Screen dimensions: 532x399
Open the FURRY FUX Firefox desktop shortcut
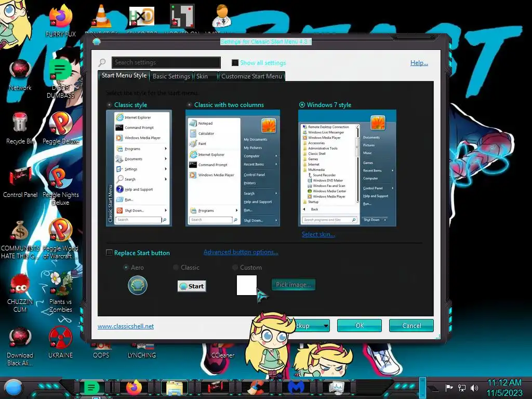point(61,20)
